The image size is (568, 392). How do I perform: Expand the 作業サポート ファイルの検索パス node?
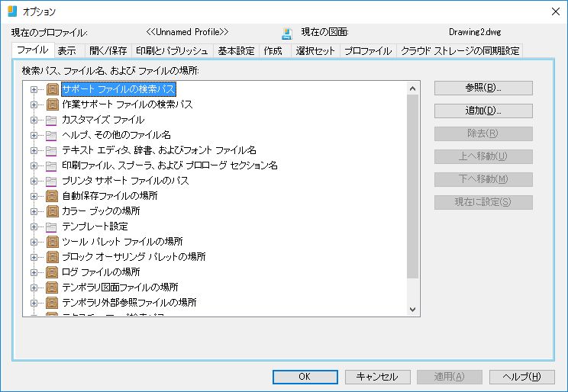pos(34,104)
